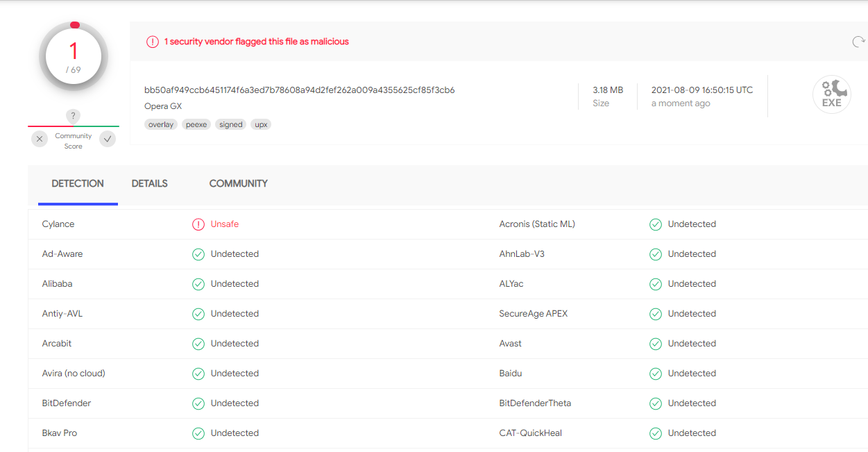This screenshot has height=452, width=868.
Task: Click the file SHA-256 hash text
Action: pos(300,90)
